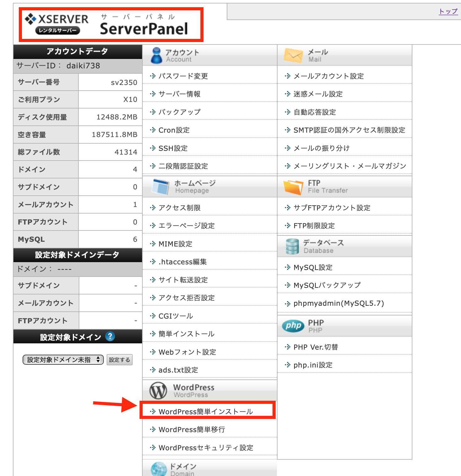Click the total files value 41314

coord(126,152)
